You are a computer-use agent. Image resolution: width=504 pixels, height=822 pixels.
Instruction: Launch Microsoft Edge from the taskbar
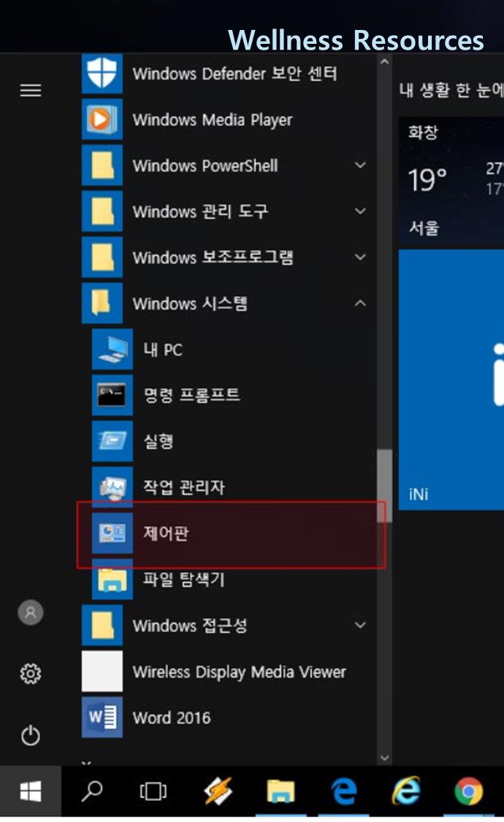(x=344, y=791)
